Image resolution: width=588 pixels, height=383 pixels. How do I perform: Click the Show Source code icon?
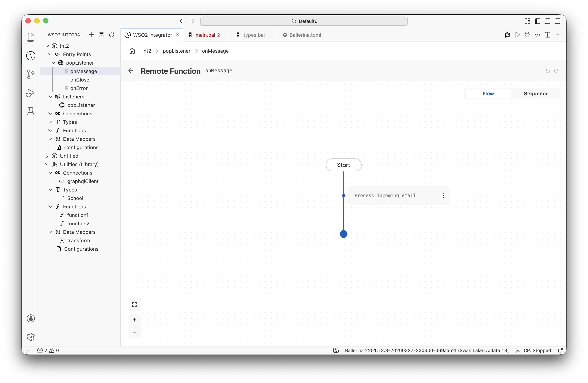click(x=537, y=35)
